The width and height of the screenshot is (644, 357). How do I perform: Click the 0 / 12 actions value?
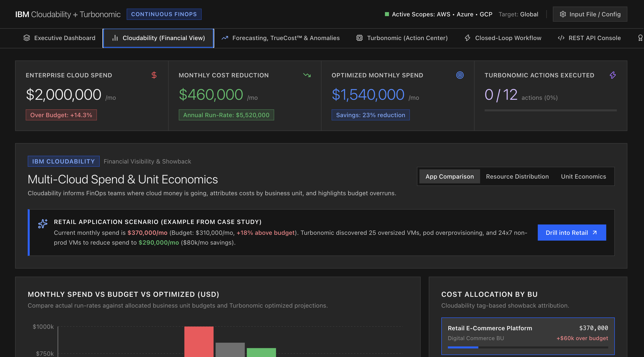pos(501,95)
